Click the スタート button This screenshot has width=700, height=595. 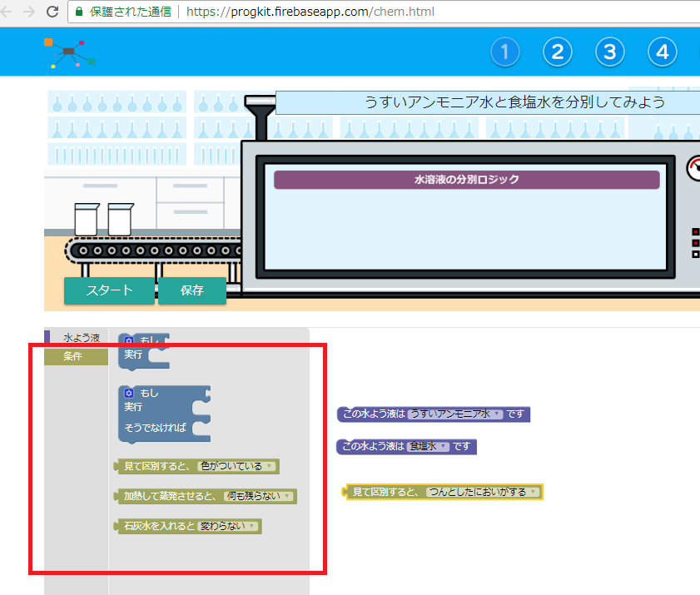point(109,290)
